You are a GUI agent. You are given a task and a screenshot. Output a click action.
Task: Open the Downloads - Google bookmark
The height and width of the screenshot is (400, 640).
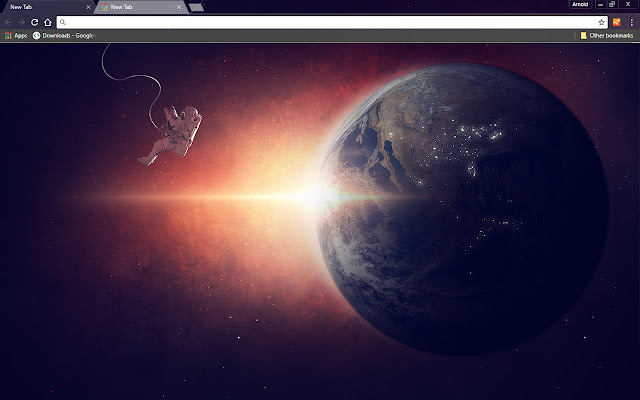pos(64,36)
